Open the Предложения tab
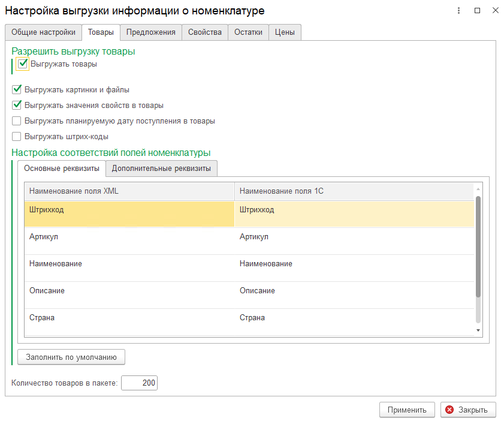This screenshot has width=504, height=421. [150, 32]
